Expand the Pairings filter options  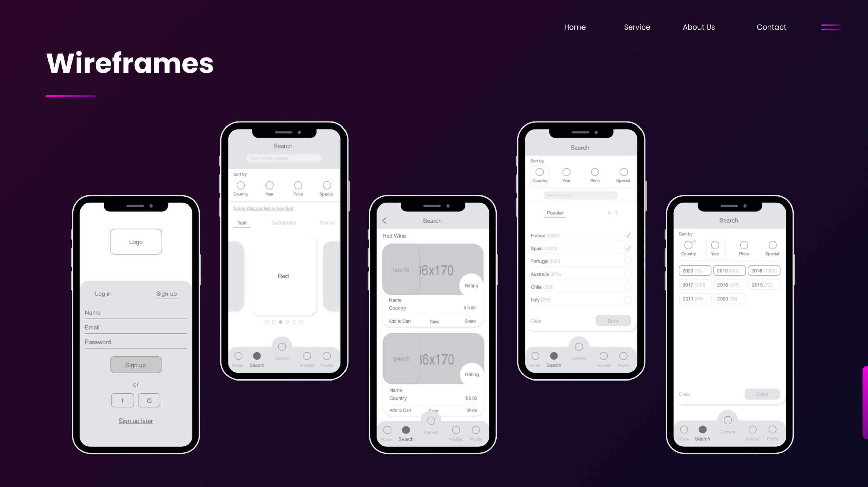click(327, 222)
